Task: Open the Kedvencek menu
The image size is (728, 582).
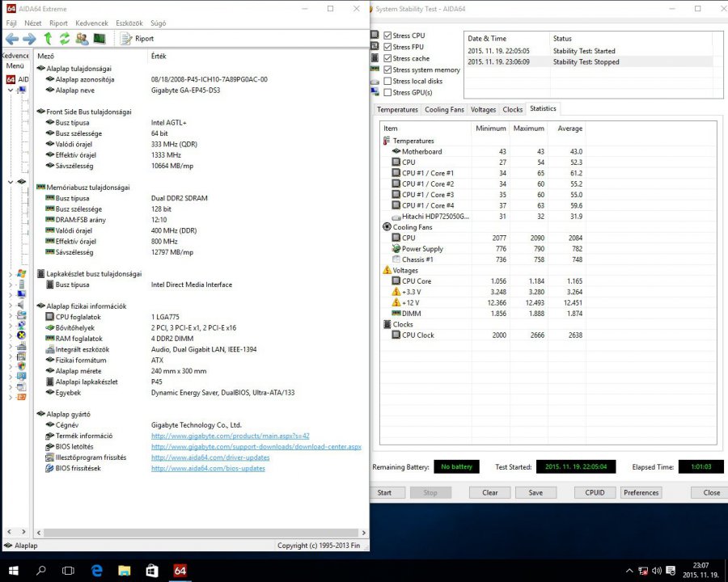Action: coord(92,23)
